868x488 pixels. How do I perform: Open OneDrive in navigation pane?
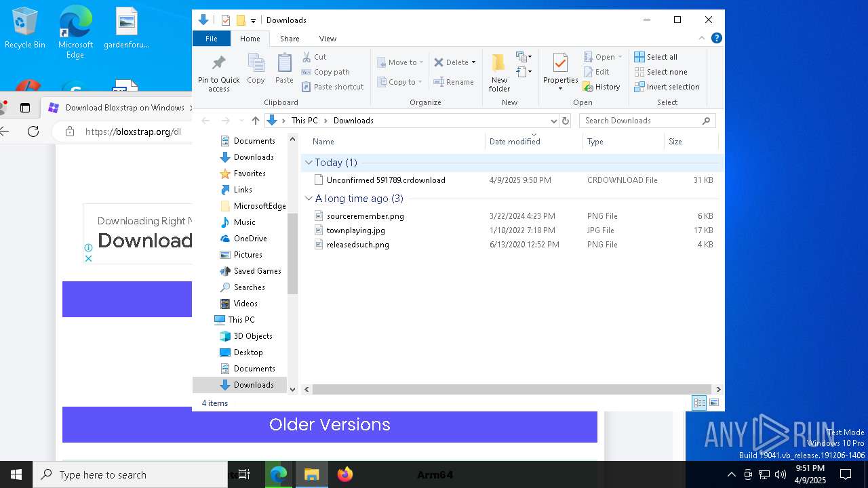[x=250, y=239]
